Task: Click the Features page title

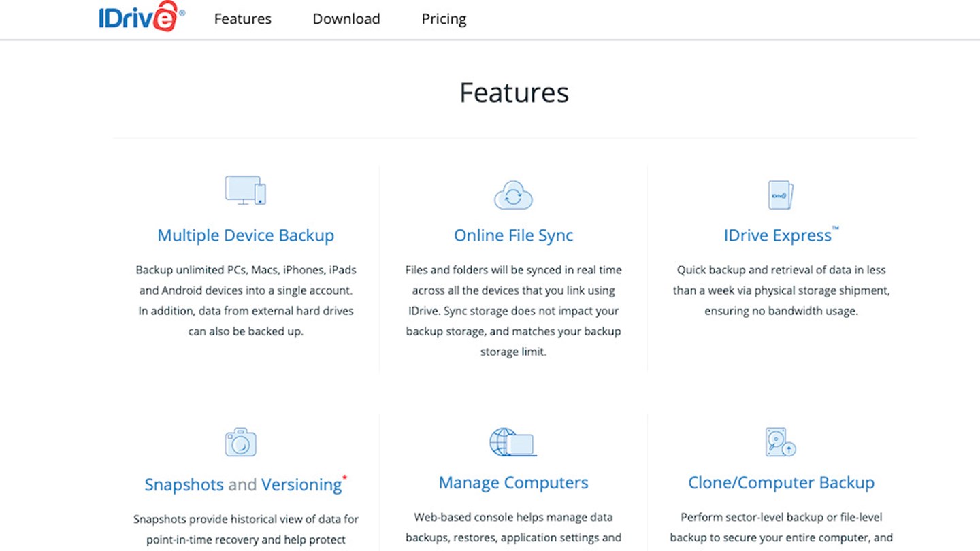Action: 514,93
